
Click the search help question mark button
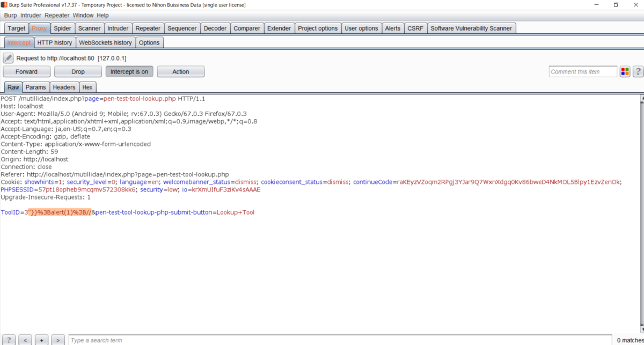coord(9,340)
